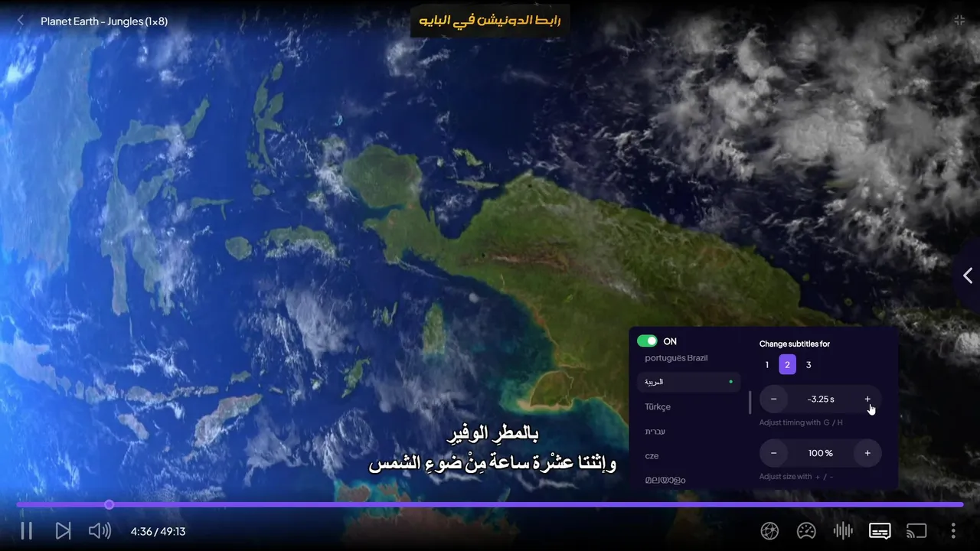This screenshot has height=551, width=980.
Task: Click the 4:36 / 49:13 time display
Action: (158, 531)
